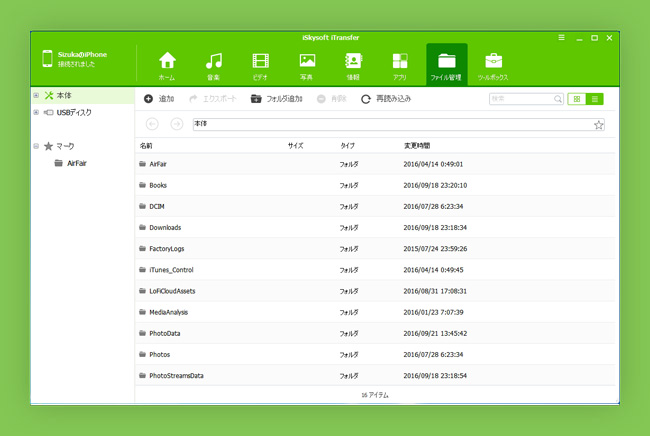Expand the USBディスク tree node

(x=36, y=112)
